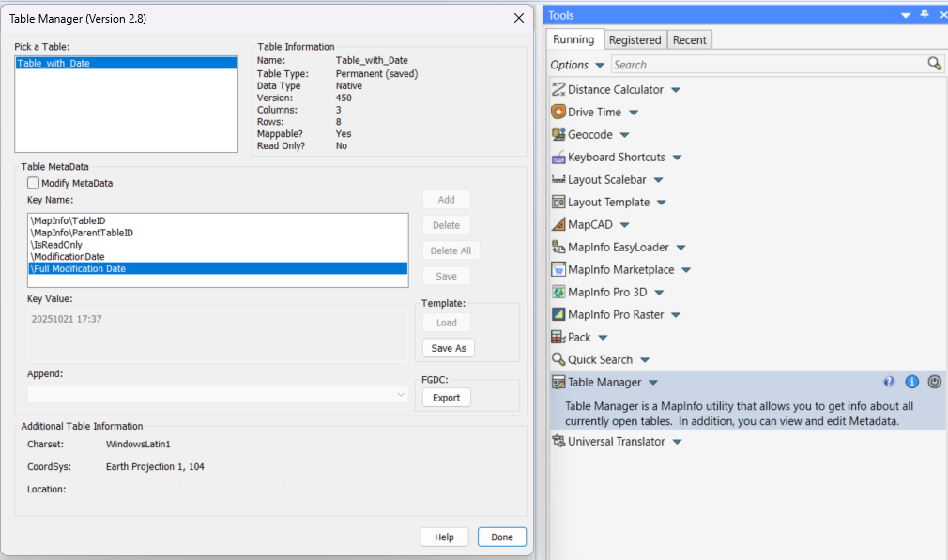Click the Help button
This screenshot has height=560, width=948.
(x=444, y=537)
